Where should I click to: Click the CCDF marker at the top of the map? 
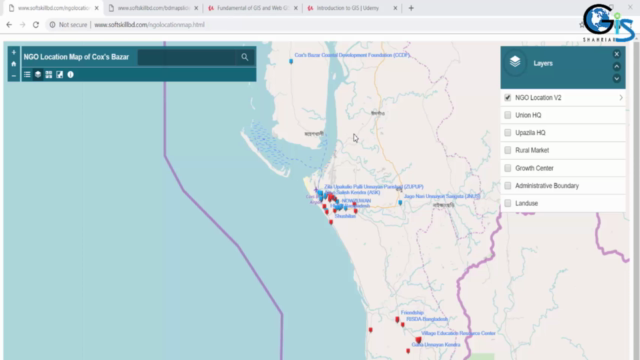(291, 62)
